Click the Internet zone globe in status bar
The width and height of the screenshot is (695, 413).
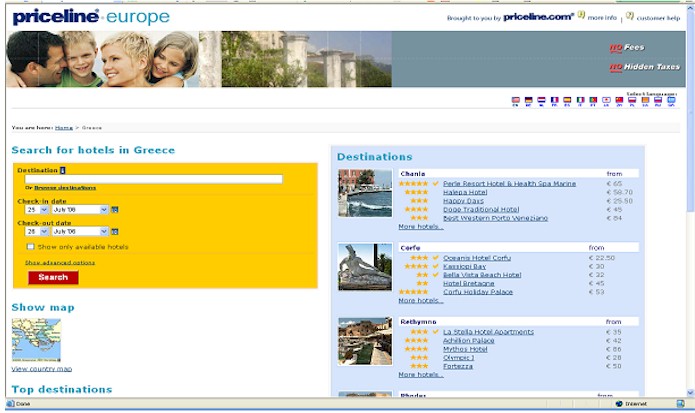pyautogui.click(x=619, y=404)
